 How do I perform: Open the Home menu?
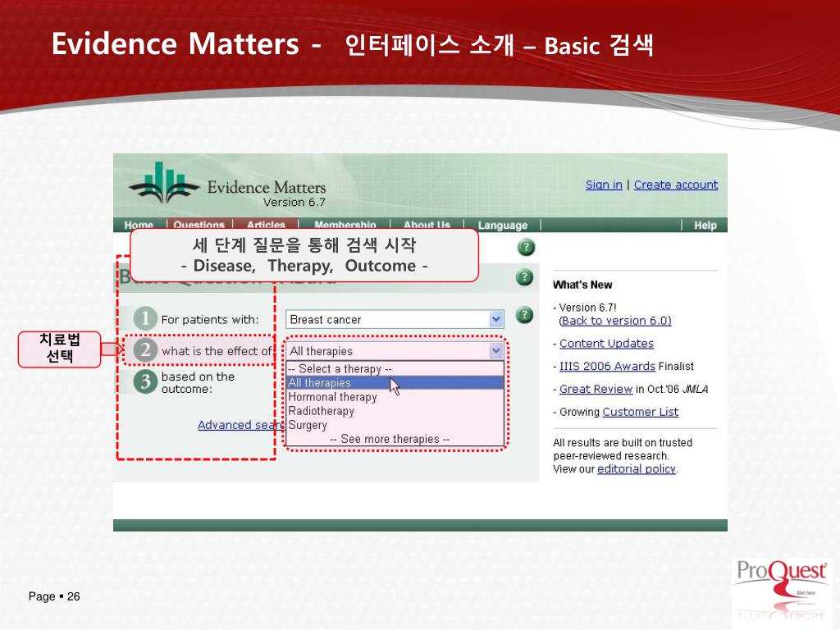[139, 225]
